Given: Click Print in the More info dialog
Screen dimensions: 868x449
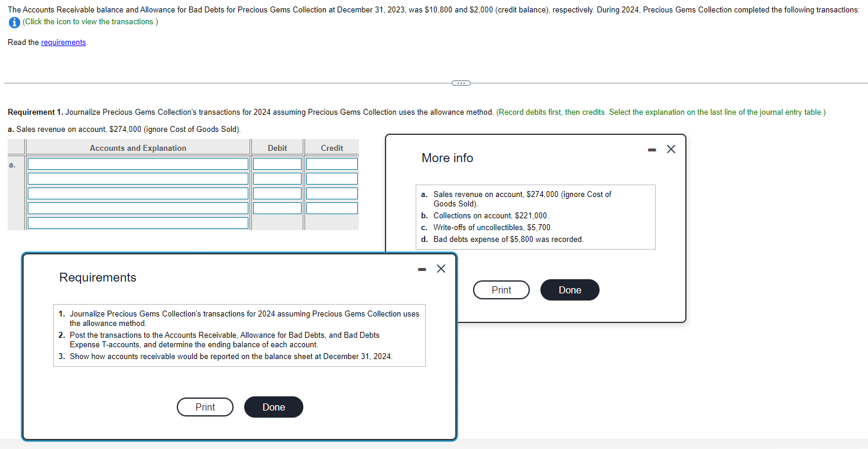Looking at the screenshot, I should pos(501,290).
